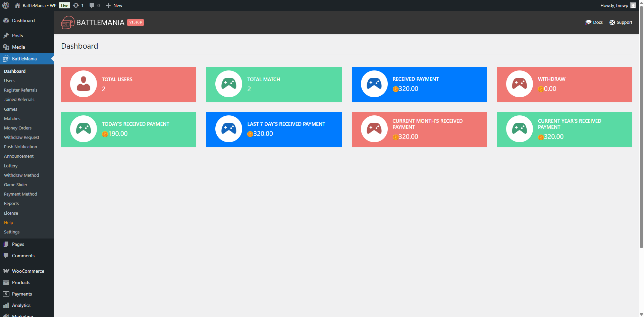Click the Total Match gamepad icon

click(229, 84)
